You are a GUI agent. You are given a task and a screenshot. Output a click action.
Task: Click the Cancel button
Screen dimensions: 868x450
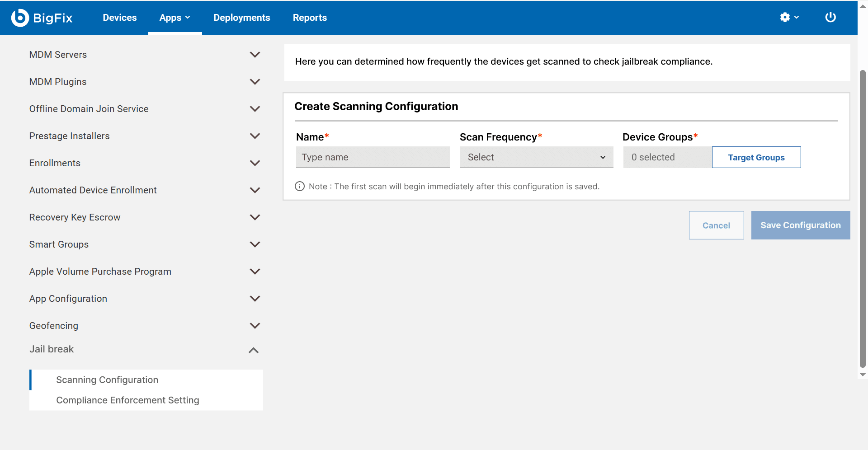coord(716,225)
